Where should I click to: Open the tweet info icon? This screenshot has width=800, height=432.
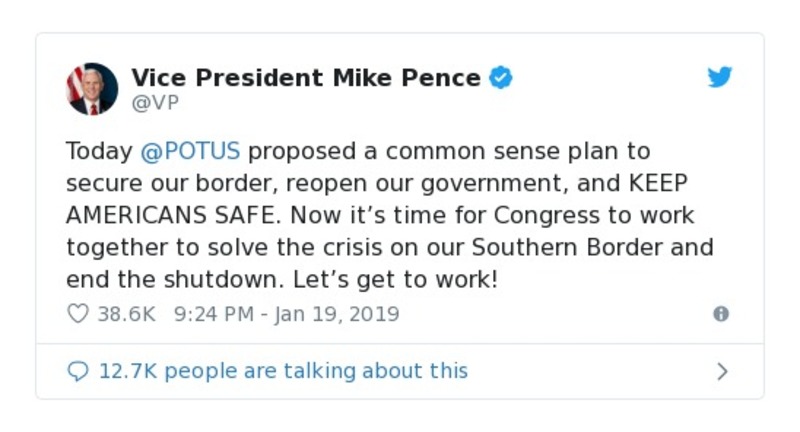720,314
